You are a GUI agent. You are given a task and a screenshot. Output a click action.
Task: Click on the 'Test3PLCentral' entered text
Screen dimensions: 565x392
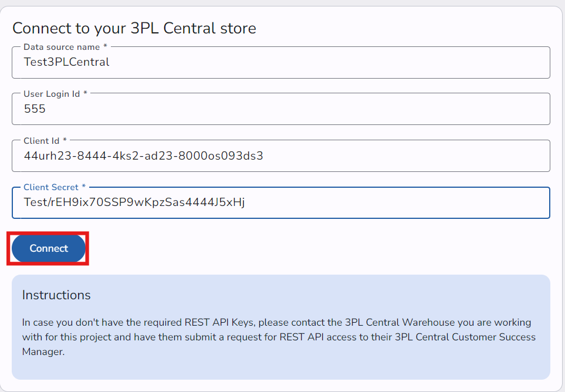coord(66,62)
